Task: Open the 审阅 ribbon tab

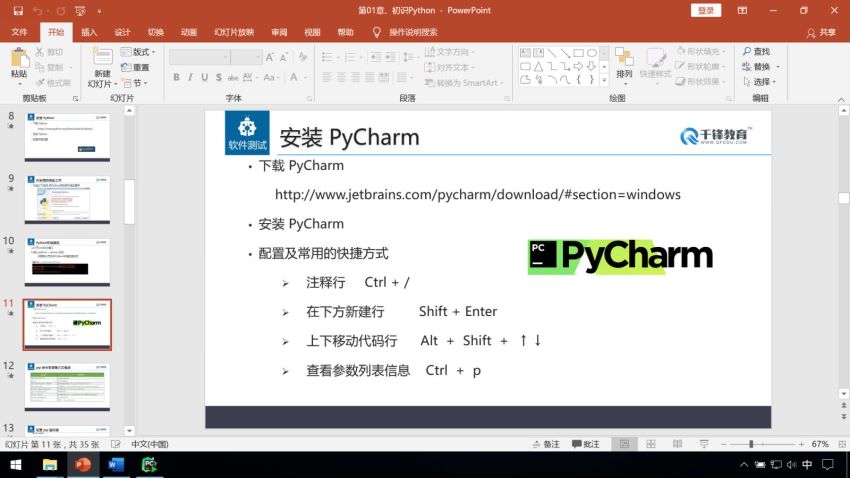Action: [x=279, y=32]
